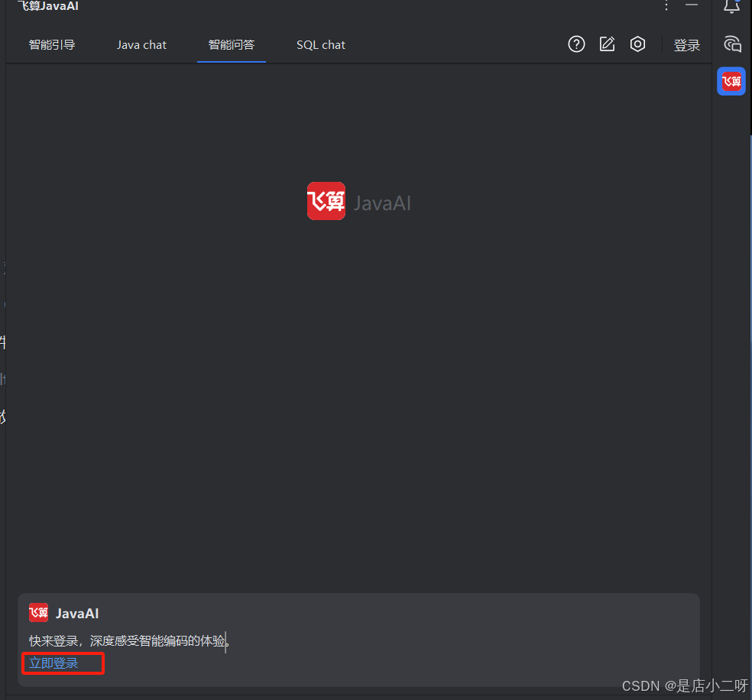
Task: Open the help question-mark icon
Action: pyautogui.click(x=576, y=44)
